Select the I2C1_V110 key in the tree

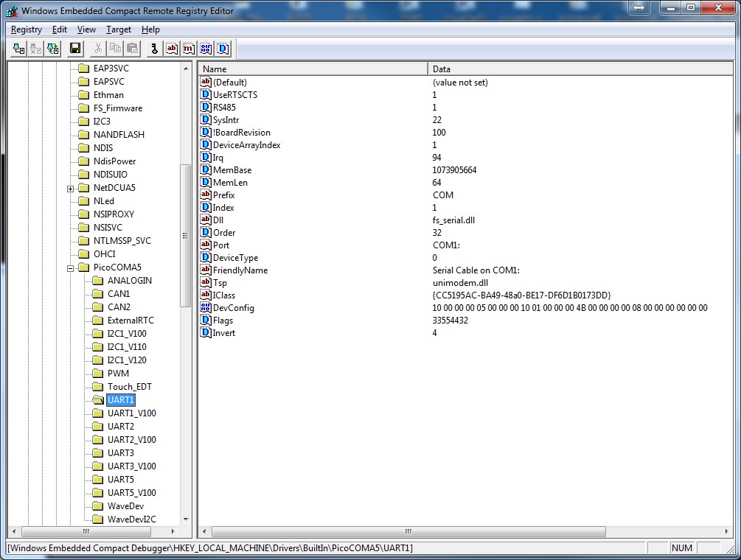(x=127, y=346)
